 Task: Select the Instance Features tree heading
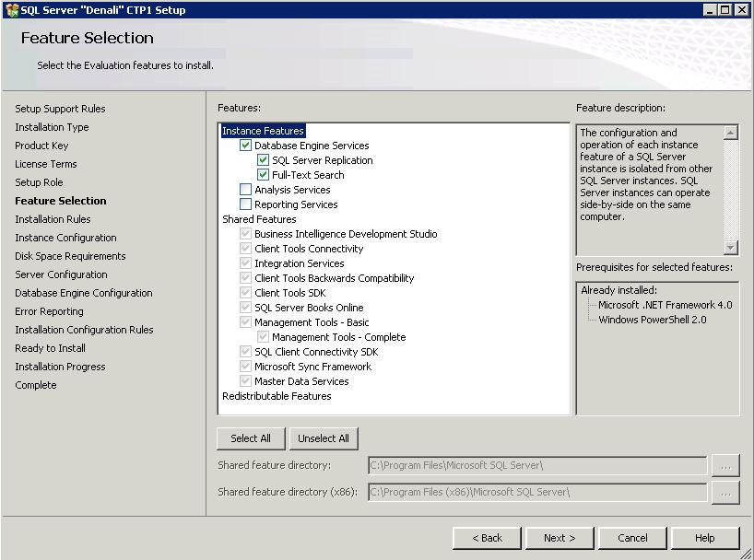pos(263,131)
